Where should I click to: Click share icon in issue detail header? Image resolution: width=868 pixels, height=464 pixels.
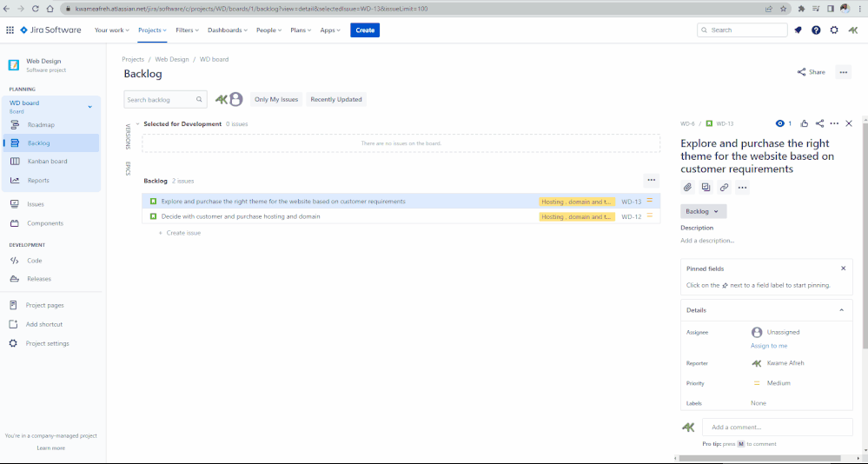[820, 123]
